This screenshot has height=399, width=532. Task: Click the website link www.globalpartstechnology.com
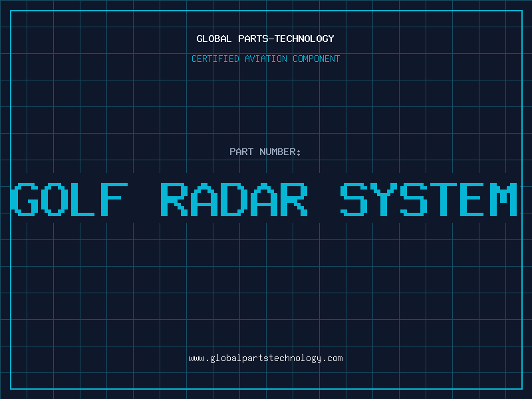265,358
